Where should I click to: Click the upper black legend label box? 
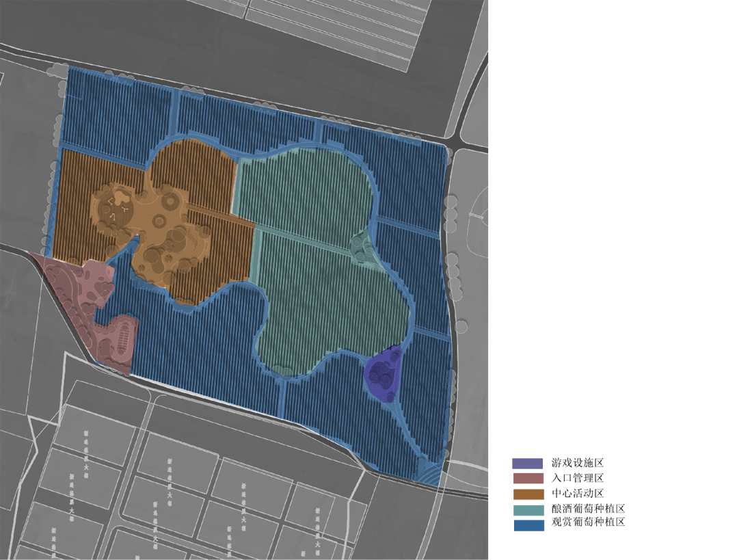tap(576, 470)
